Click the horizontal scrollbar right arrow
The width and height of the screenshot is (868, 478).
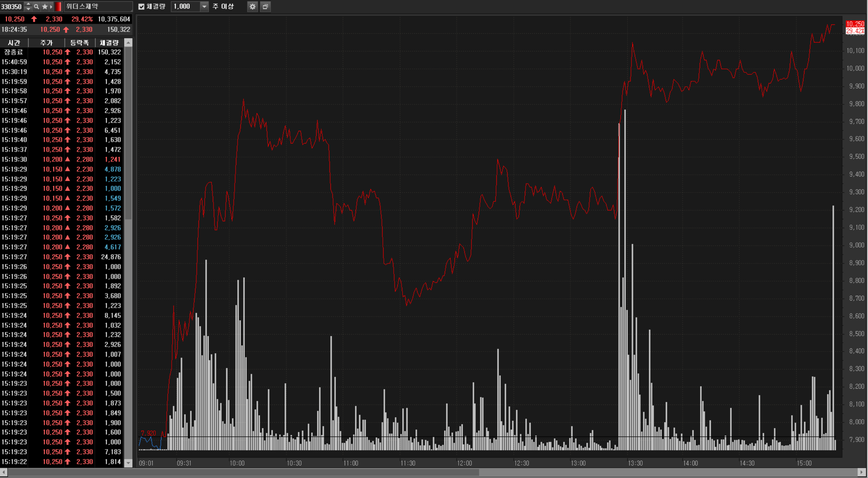[861, 472]
